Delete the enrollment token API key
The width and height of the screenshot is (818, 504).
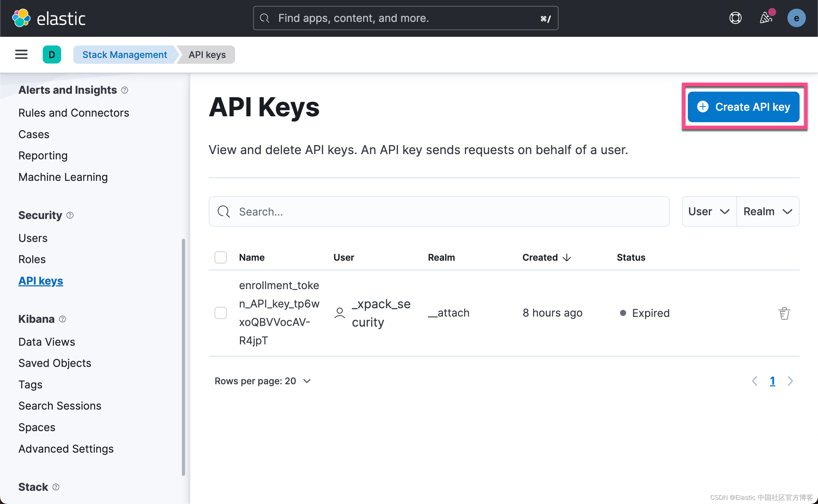pyautogui.click(x=784, y=313)
